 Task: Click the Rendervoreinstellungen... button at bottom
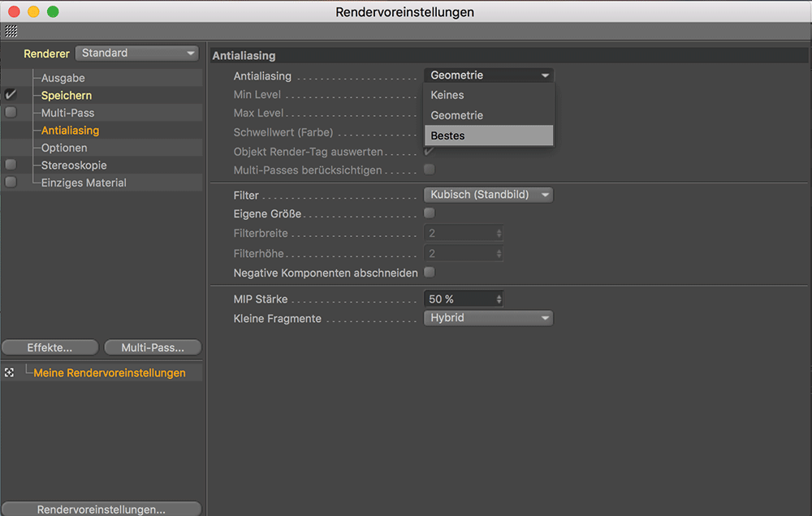tap(101, 510)
